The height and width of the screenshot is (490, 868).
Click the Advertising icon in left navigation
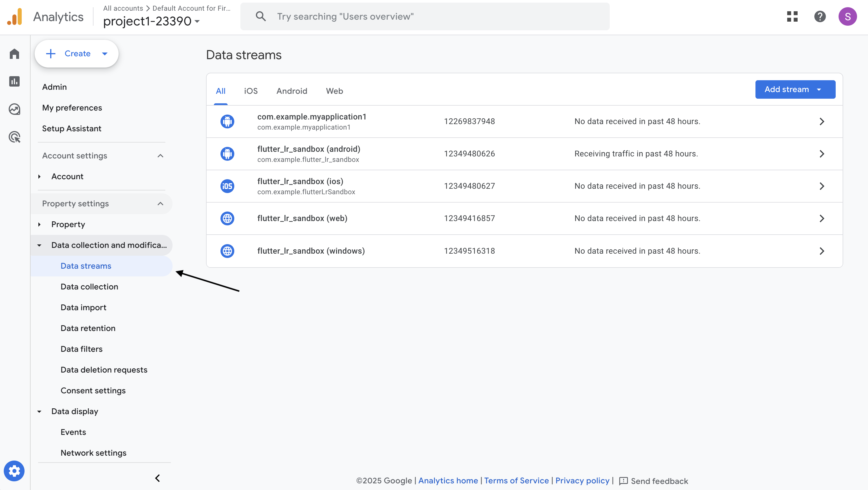click(x=14, y=137)
